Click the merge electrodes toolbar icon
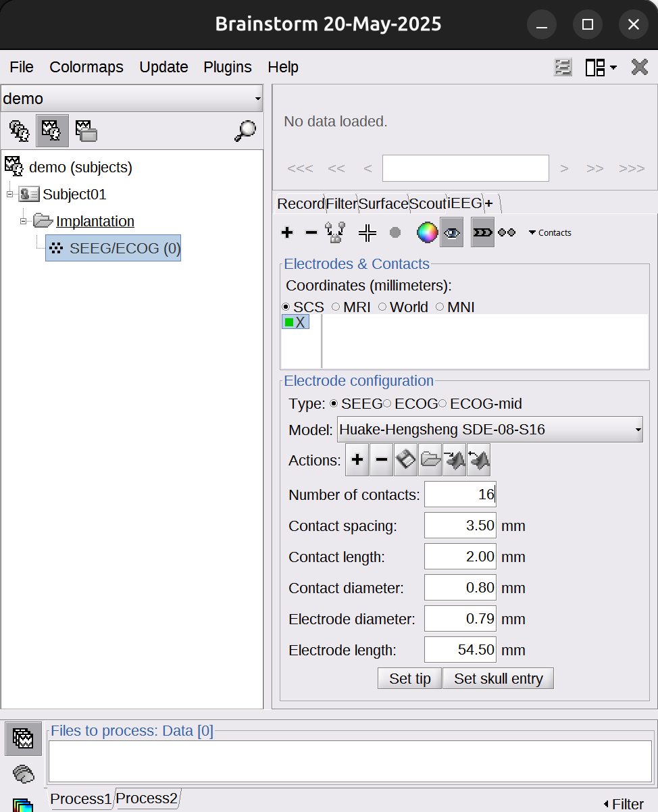The width and height of the screenshot is (658, 812). click(336, 232)
